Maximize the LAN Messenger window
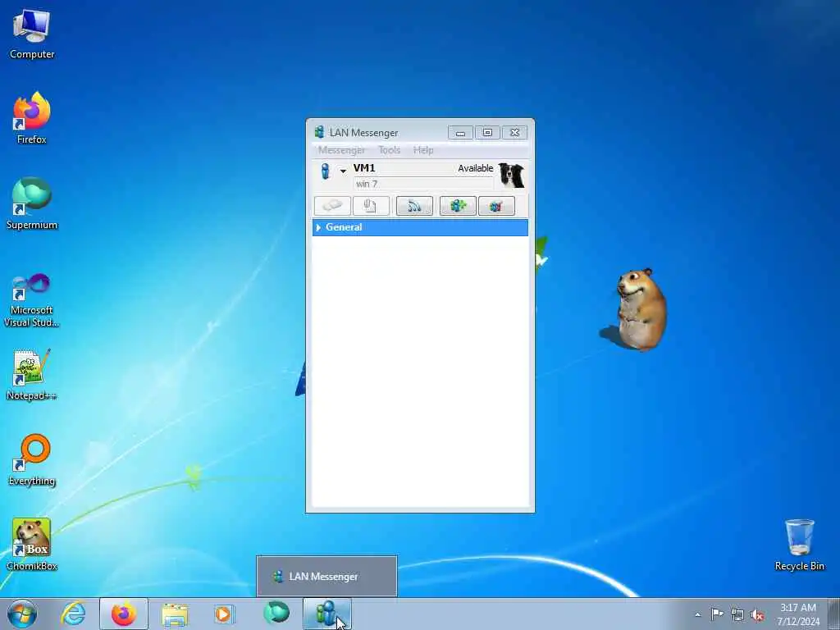Viewport: 840px width, 630px height. 487,132
